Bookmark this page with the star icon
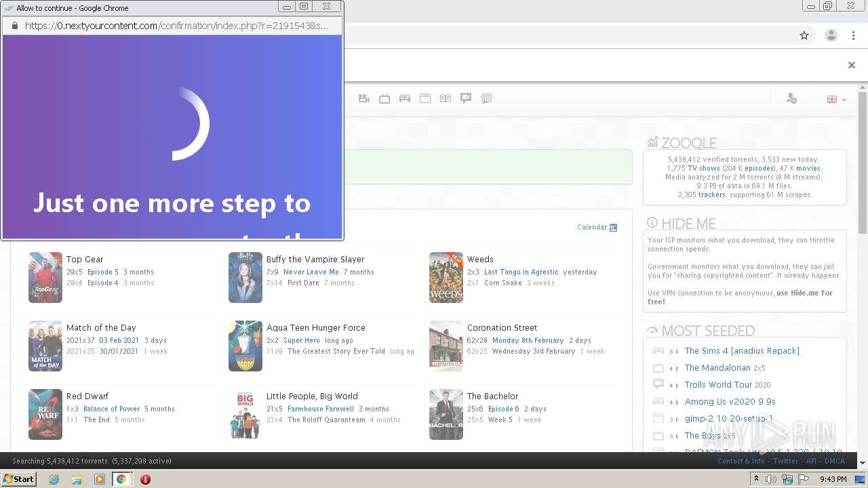This screenshot has width=868, height=488. tap(804, 35)
